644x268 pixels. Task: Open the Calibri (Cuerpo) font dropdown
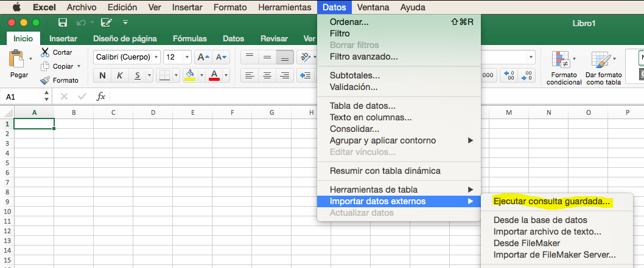click(x=156, y=57)
